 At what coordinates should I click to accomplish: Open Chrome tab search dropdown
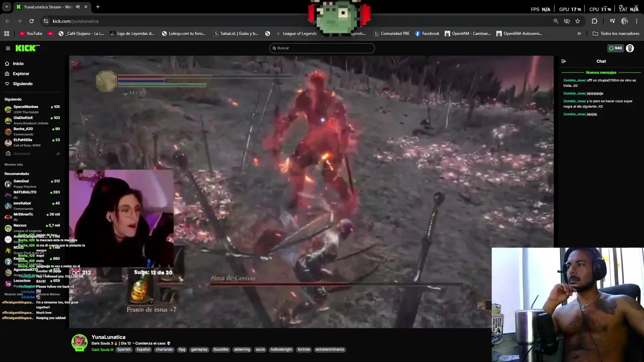[x=7, y=7]
